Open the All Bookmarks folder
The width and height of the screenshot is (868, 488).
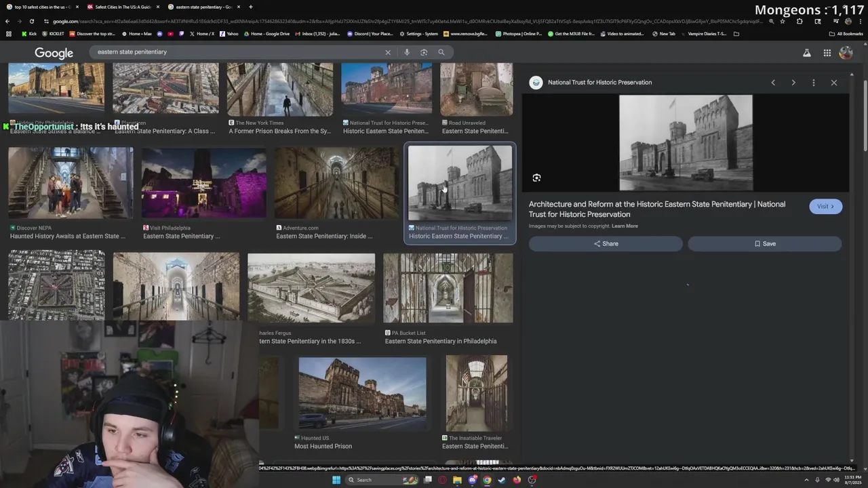846,34
